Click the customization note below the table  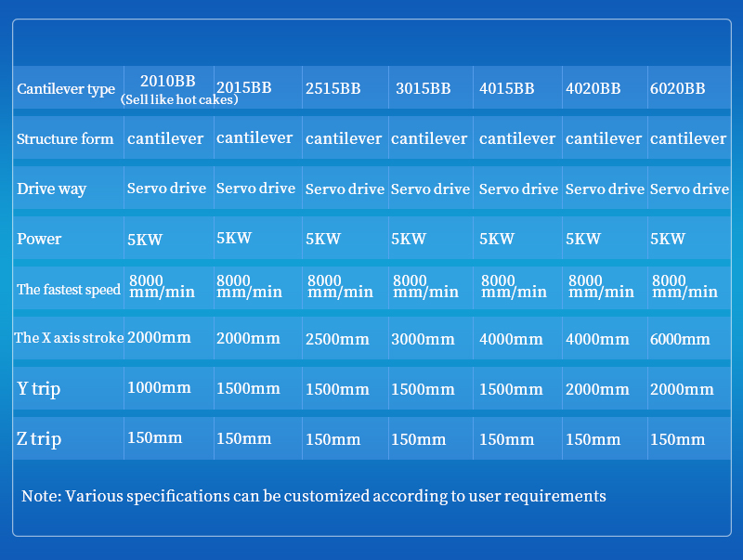click(x=314, y=496)
